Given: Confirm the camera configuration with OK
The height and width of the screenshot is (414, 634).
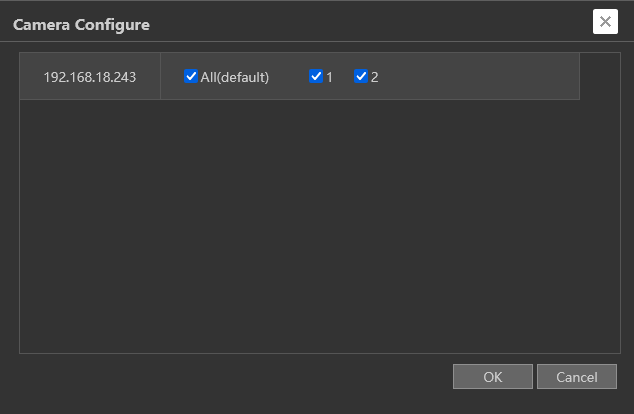Looking at the screenshot, I should click(492, 377).
